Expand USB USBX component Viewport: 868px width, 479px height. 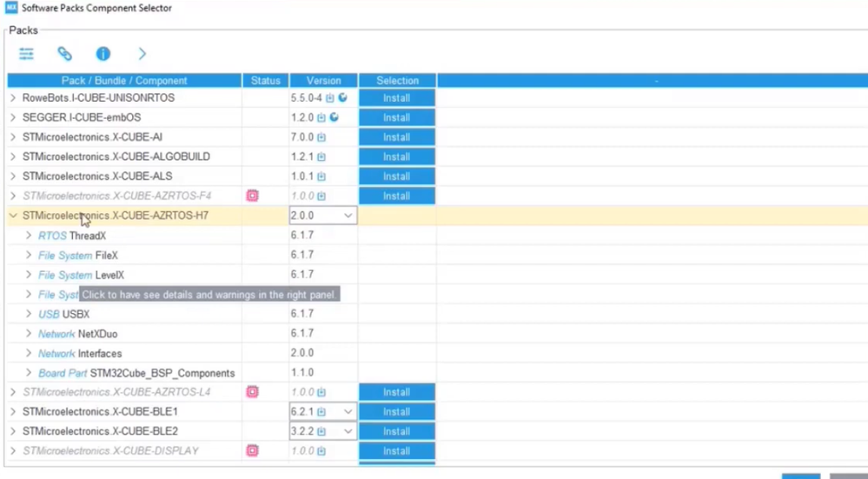[x=29, y=314]
